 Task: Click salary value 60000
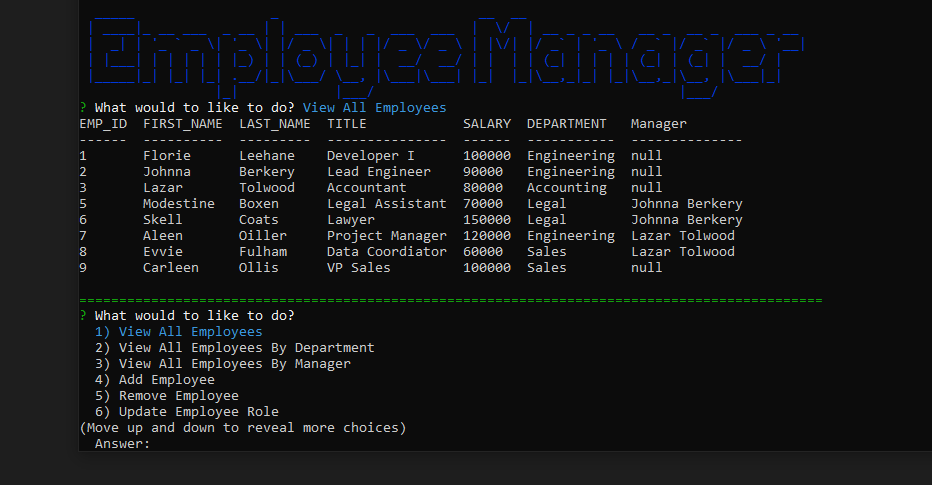coord(483,252)
